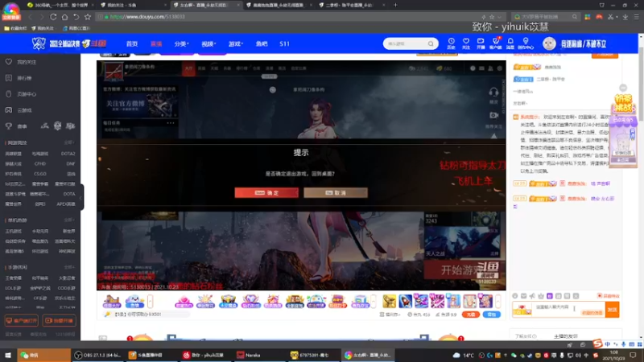The image size is (644, 362).
Task: Confirm exit with the red 确定 button
Action: click(266, 192)
